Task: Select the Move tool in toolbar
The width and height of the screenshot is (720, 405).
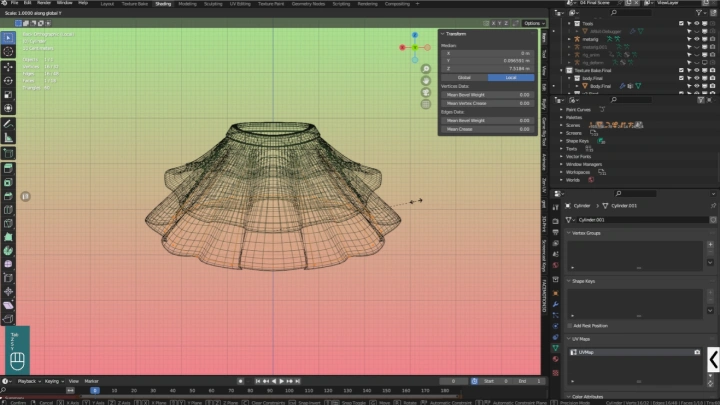Action: (x=8, y=66)
